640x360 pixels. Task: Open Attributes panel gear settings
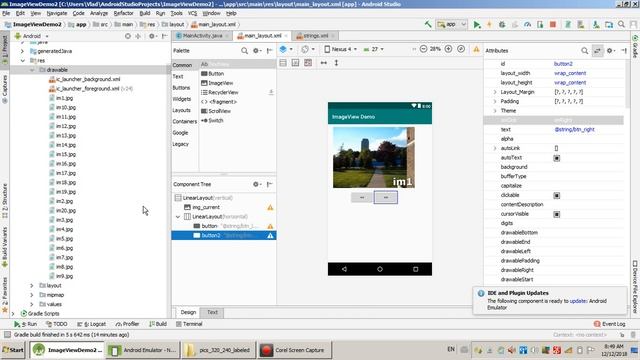(610, 51)
